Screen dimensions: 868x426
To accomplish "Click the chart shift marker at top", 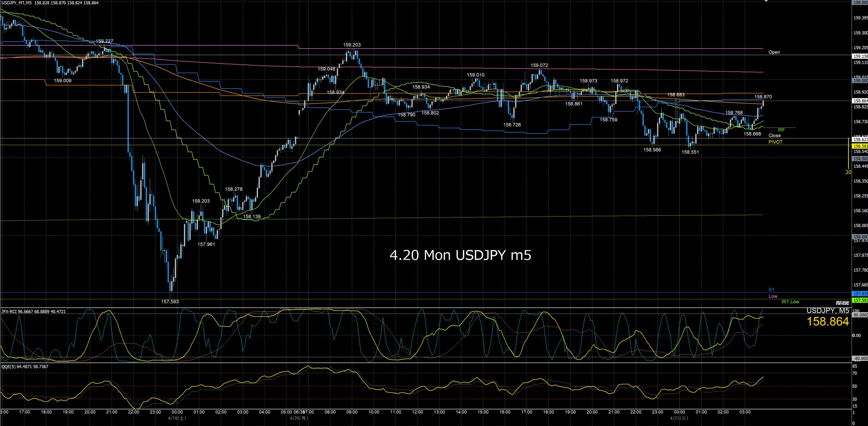I will pyautogui.click(x=766, y=1).
